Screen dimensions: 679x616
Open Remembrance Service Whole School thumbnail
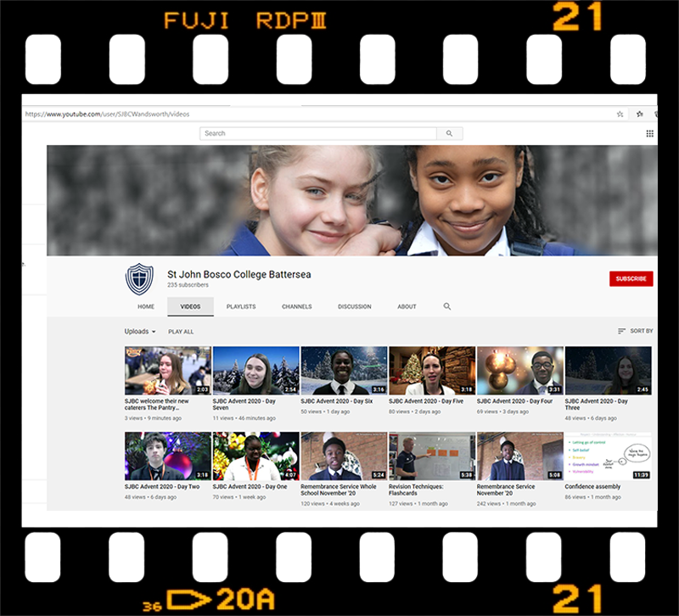pyautogui.click(x=344, y=456)
